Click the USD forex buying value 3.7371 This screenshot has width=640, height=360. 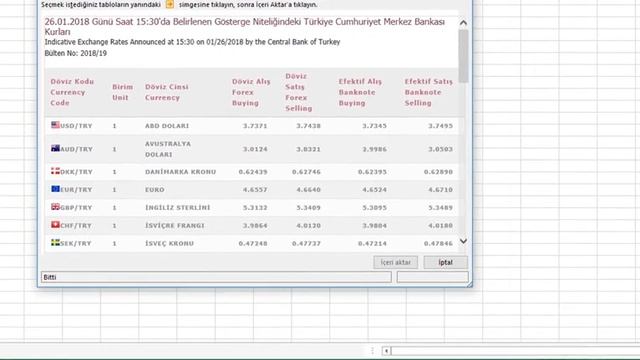[x=255, y=126]
